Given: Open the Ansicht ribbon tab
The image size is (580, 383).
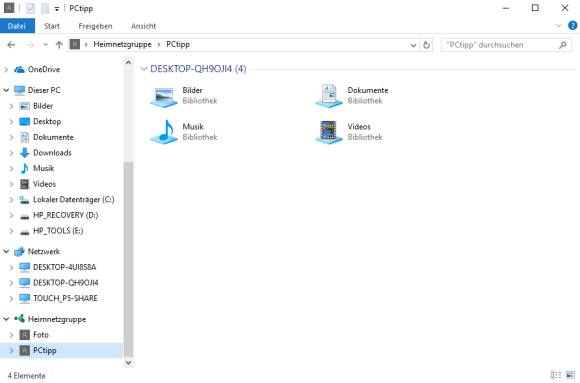Looking at the screenshot, I should point(144,26).
